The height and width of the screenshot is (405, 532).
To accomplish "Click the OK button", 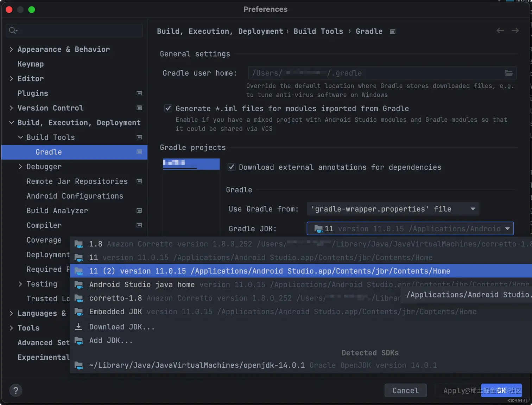I will pyautogui.click(x=501, y=391).
